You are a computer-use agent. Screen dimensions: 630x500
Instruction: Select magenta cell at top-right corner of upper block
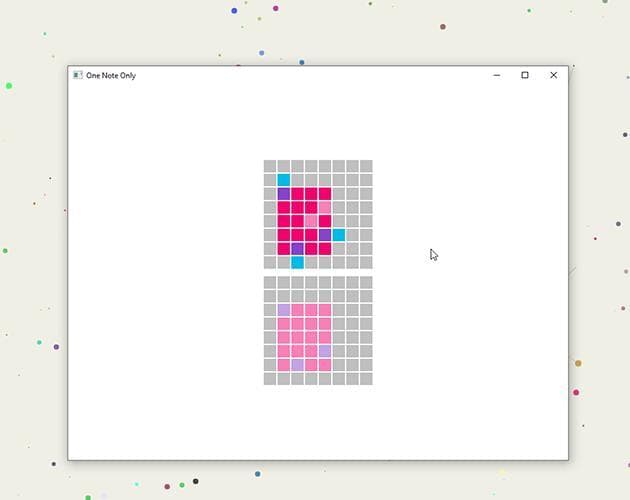point(325,194)
